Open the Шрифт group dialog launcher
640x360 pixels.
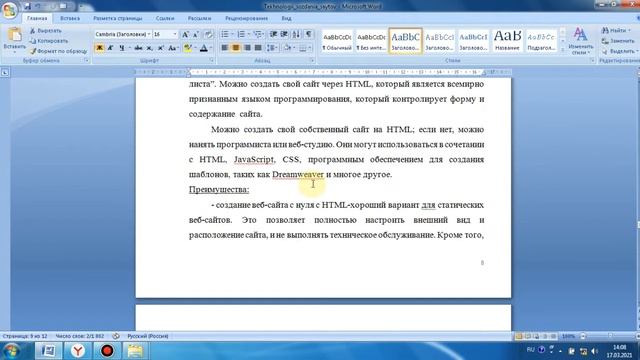coord(211,60)
